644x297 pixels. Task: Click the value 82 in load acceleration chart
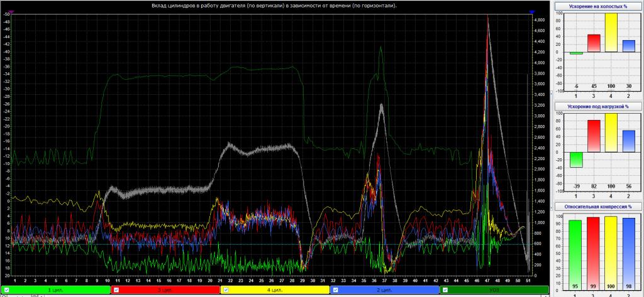(594, 186)
